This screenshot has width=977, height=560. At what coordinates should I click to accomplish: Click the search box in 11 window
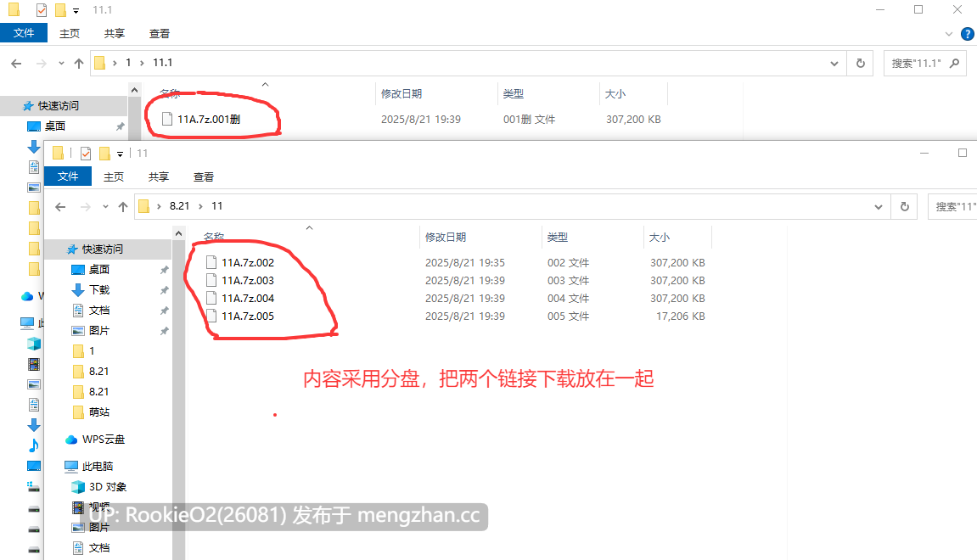point(952,206)
